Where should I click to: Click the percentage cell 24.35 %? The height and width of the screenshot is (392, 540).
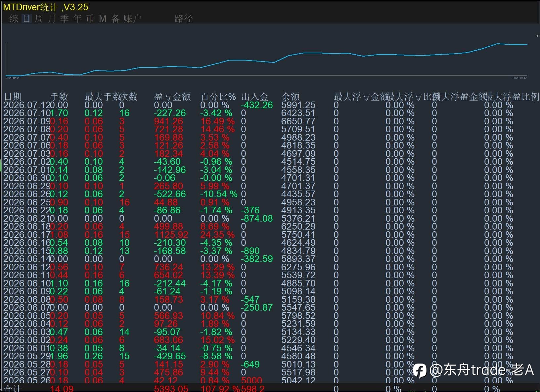[x=217, y=235]
